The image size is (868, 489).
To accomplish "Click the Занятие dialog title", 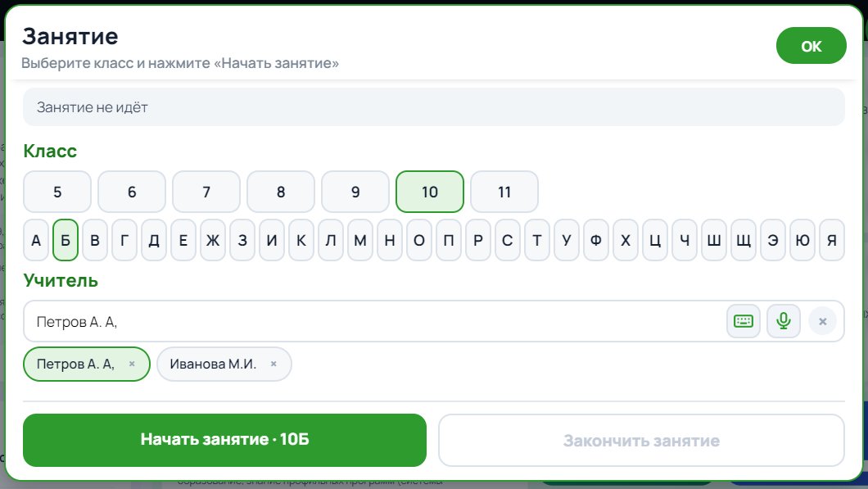I will pyautogui.click(x=70, y=37).
